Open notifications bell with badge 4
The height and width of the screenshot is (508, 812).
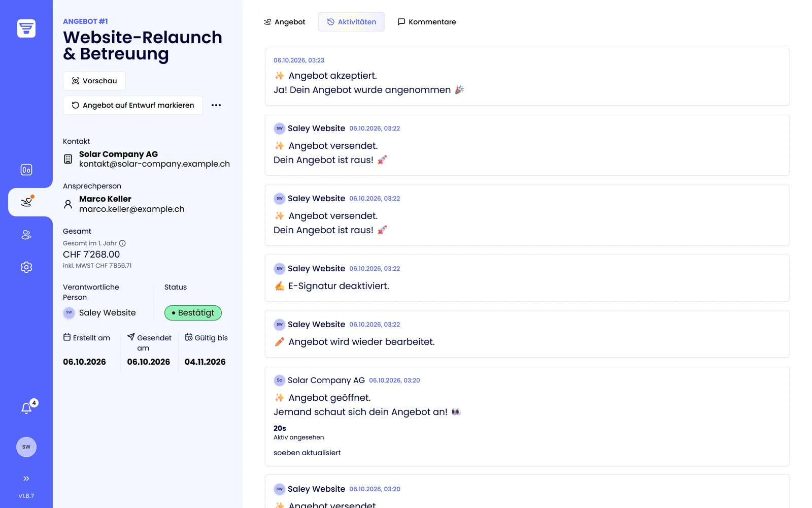point(26,407)
